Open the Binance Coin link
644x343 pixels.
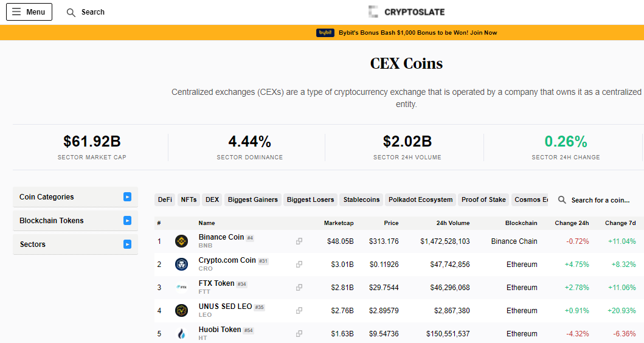point(221,237)
